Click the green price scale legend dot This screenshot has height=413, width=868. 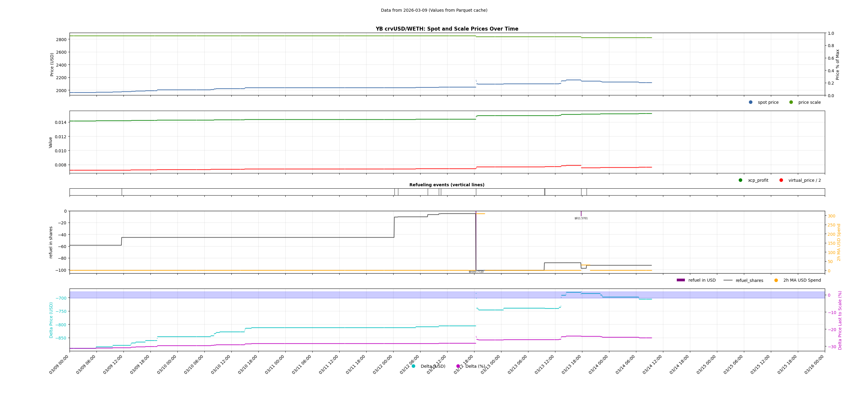click(x=791, y=102)
